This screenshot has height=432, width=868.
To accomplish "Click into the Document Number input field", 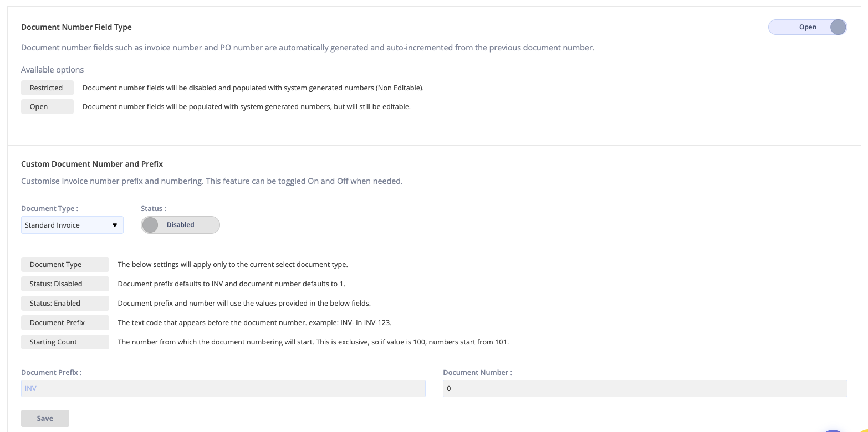I will [645, 388].
